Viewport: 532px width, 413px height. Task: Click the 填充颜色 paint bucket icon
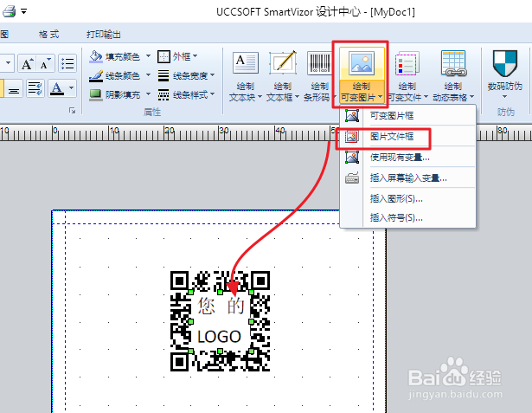point(96,56)
